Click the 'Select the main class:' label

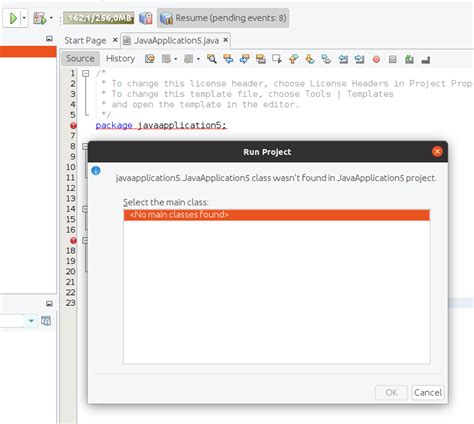[166, 202]
